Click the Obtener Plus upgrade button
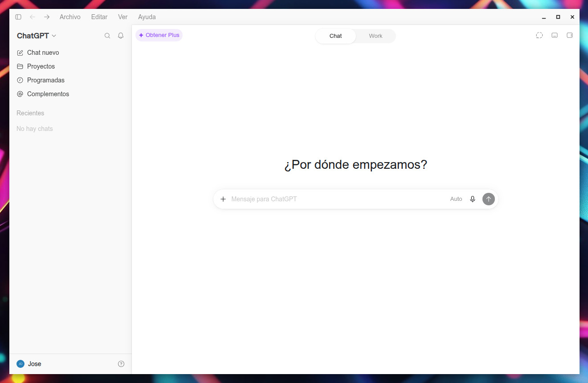 (159, 35)
